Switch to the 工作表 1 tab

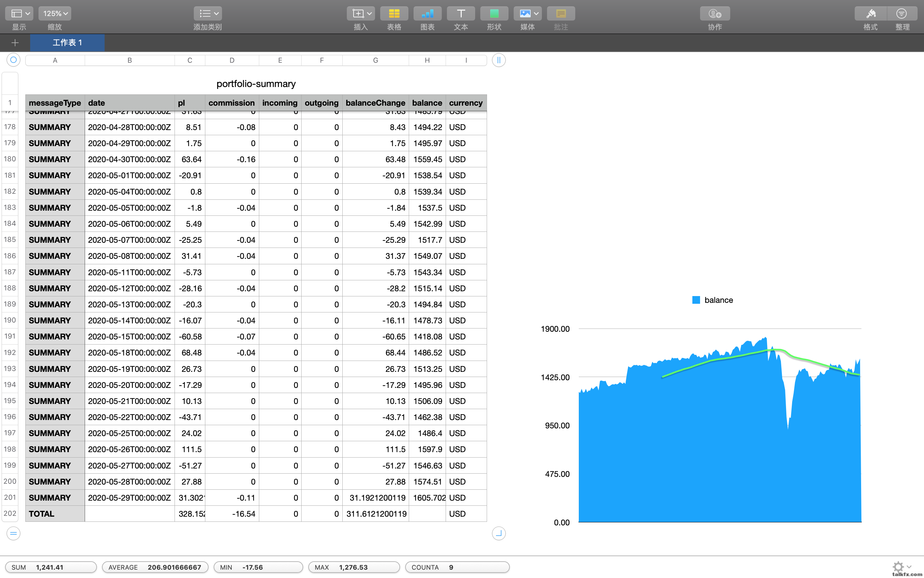67,42
